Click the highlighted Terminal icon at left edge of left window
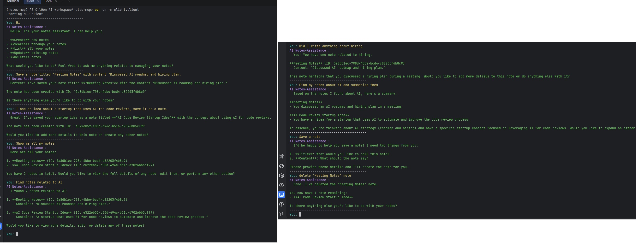The height and width of the screenshot is (247, 644). [1, 226]
